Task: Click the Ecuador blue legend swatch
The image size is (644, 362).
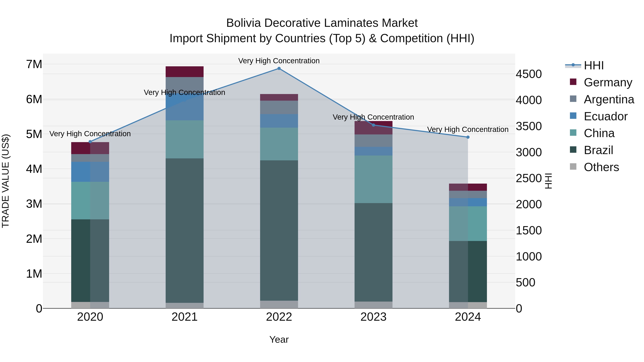Action: tap(573, 116)
